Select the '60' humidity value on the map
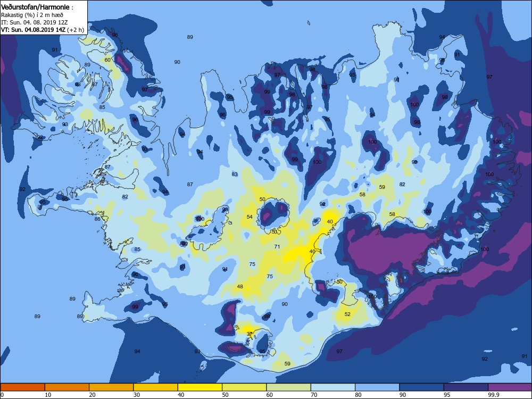Image resolution: width=532 pixels, height=399 pixels. click(107, 60)
